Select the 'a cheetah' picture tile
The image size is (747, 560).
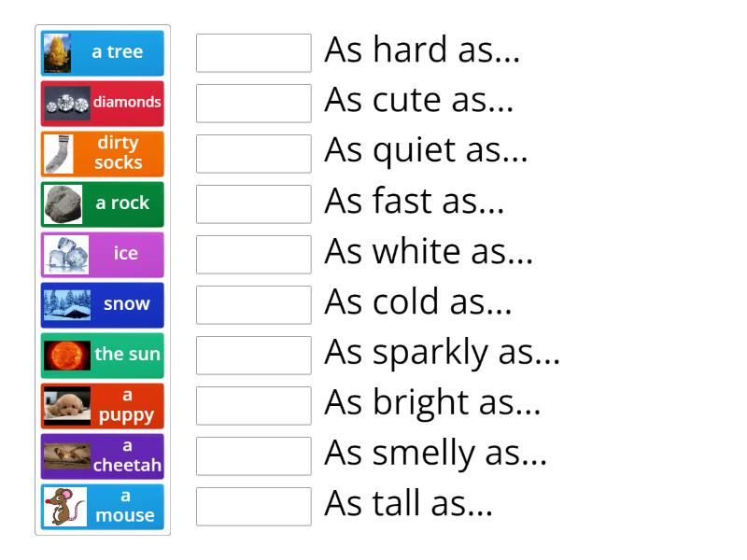point(102,455)
